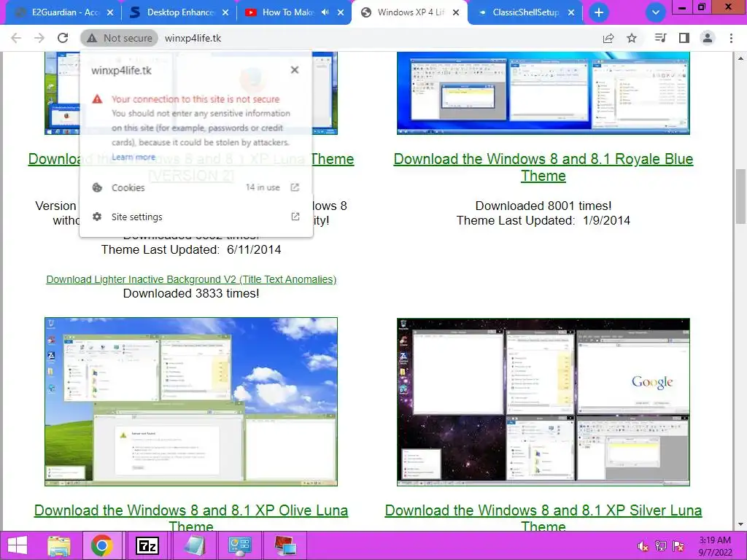Click the network tray icon
The height and width of the screenshot is (560, 747).
661,546
